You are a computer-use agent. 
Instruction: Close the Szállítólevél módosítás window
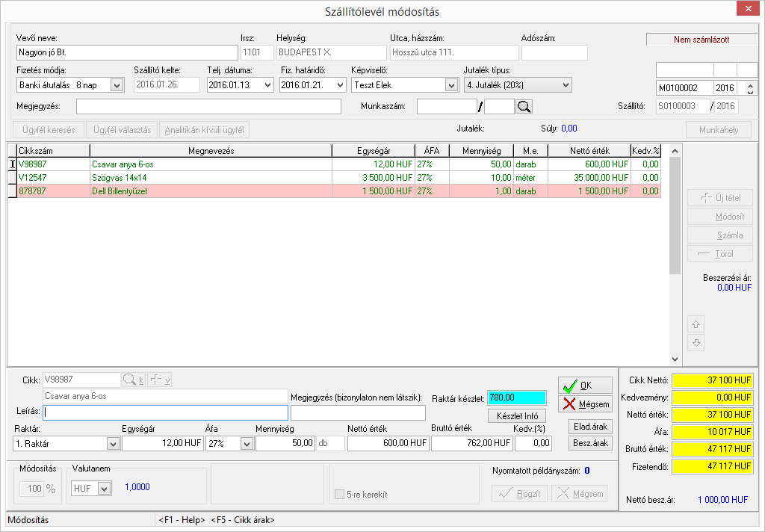click(748, 8)
